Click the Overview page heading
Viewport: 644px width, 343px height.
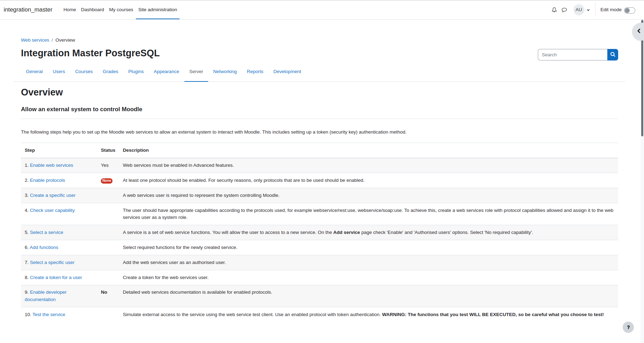(42, 92)
